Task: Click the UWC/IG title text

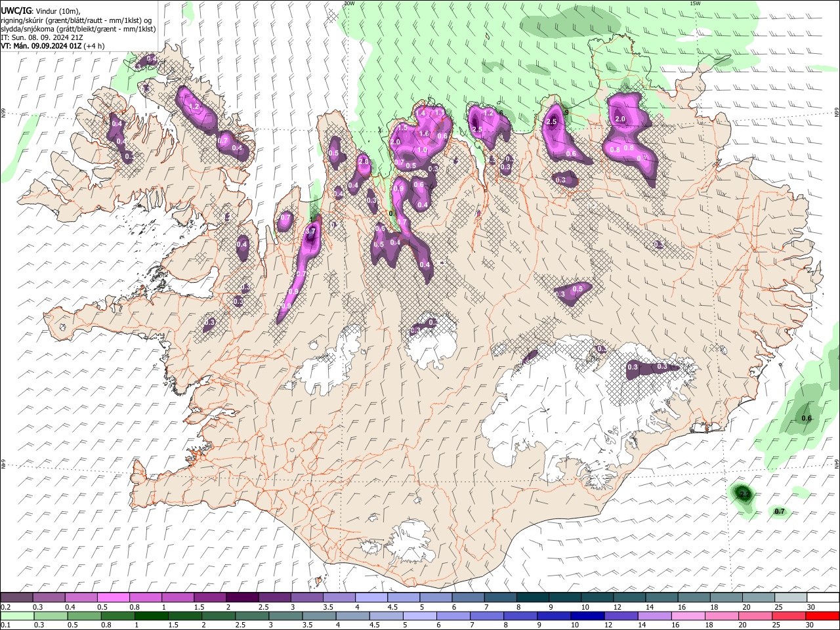Action: coord(16,11)
